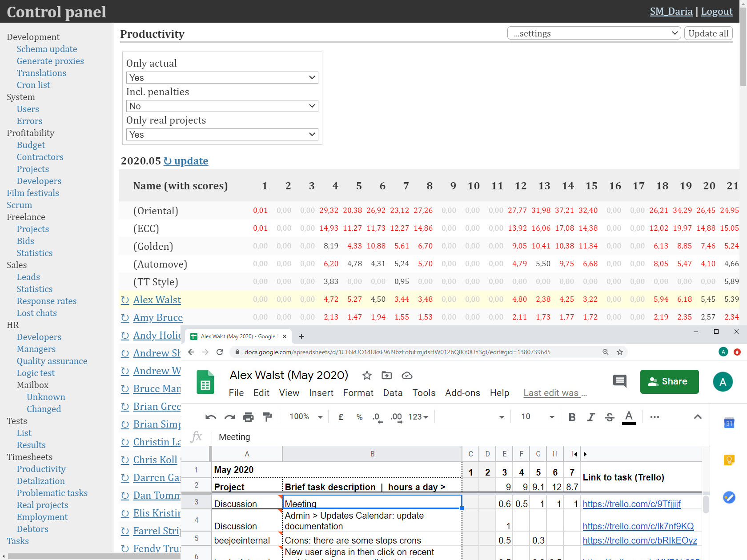Toggle italic formatting
This screenshot has height=560, width=747.
point(591,417)
